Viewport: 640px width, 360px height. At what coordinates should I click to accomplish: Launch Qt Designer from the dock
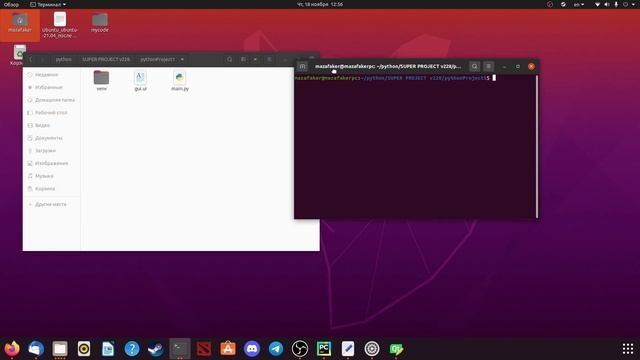coord(396,349)
